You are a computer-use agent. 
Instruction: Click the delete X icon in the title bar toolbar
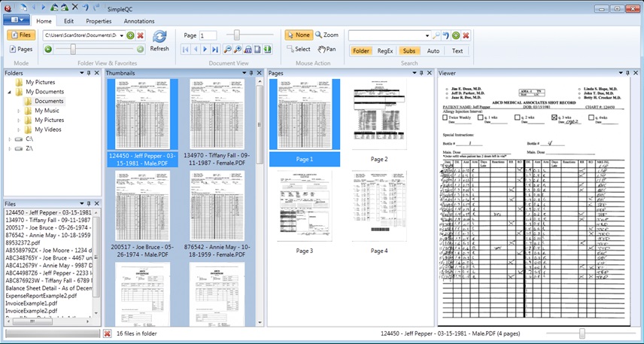(74, 7)
